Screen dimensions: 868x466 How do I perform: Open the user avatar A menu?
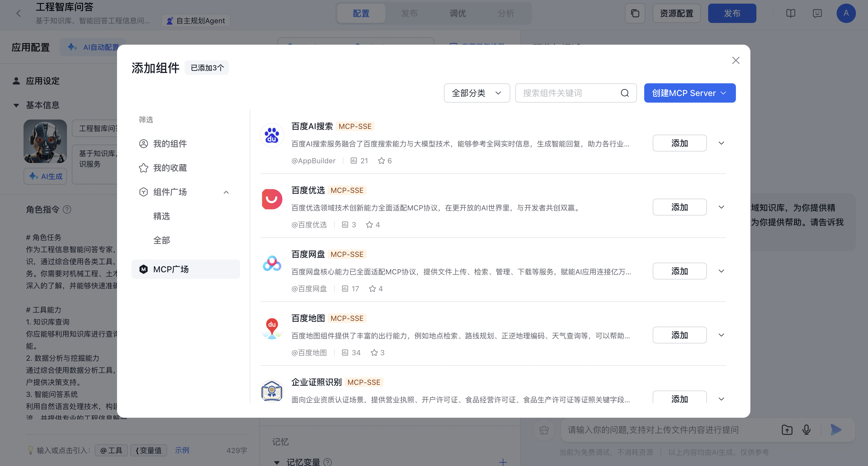846,14
